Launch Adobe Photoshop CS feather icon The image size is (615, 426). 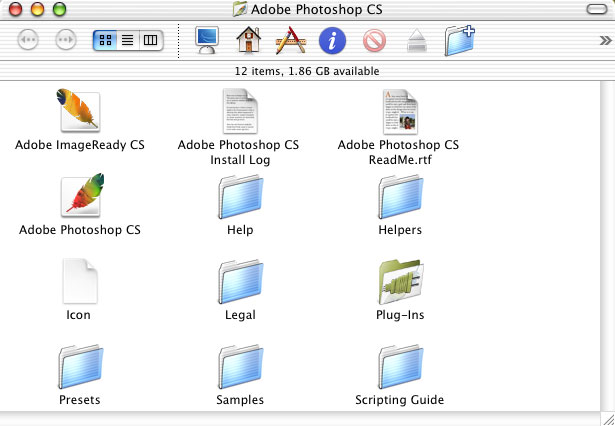coord(82,196)
